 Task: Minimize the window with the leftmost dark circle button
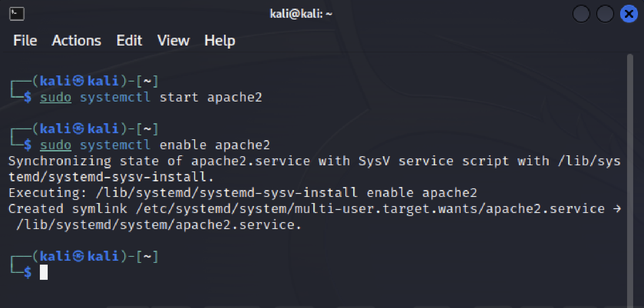[x=581, y=14]
